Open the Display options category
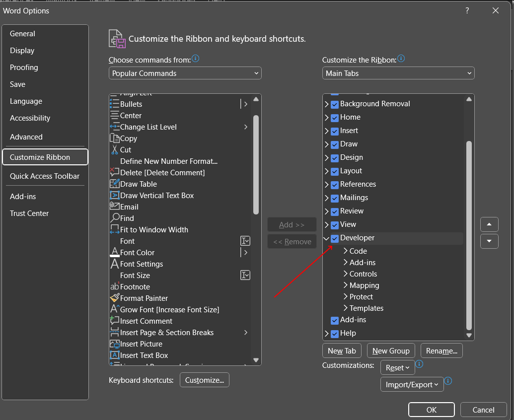Screen dimensions: 514x420 pos(45,51)
